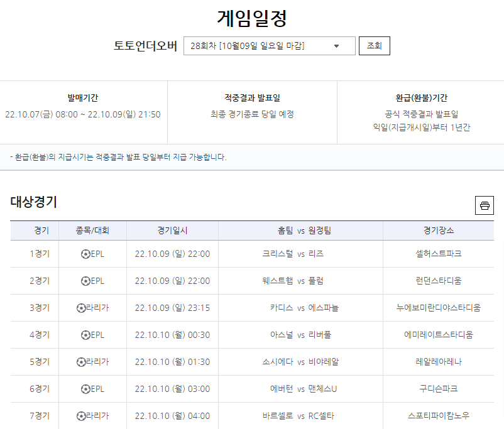Click the 경기일시 column header
Image resolution: width=504 pixels, height=429 pixels.
pos(172,231)
